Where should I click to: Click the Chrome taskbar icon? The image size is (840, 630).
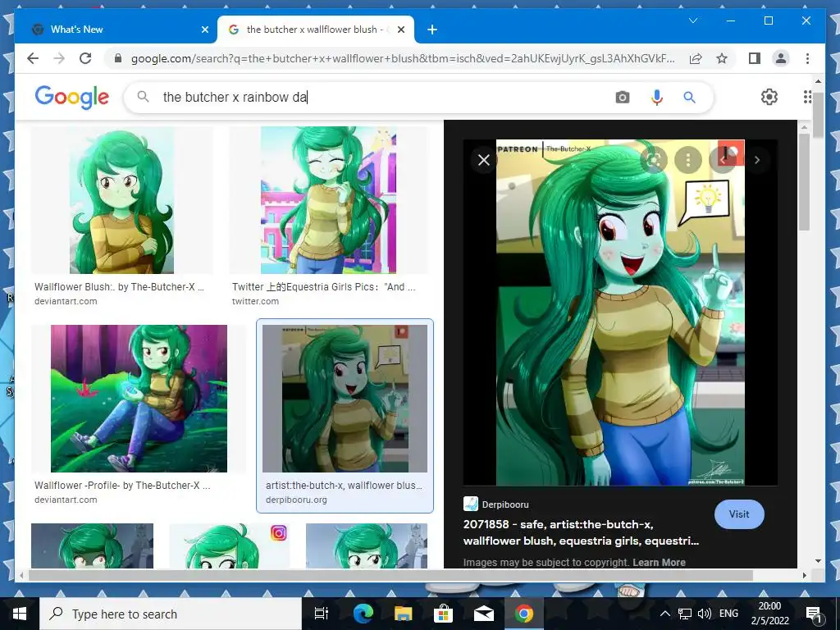pos(524,614)
